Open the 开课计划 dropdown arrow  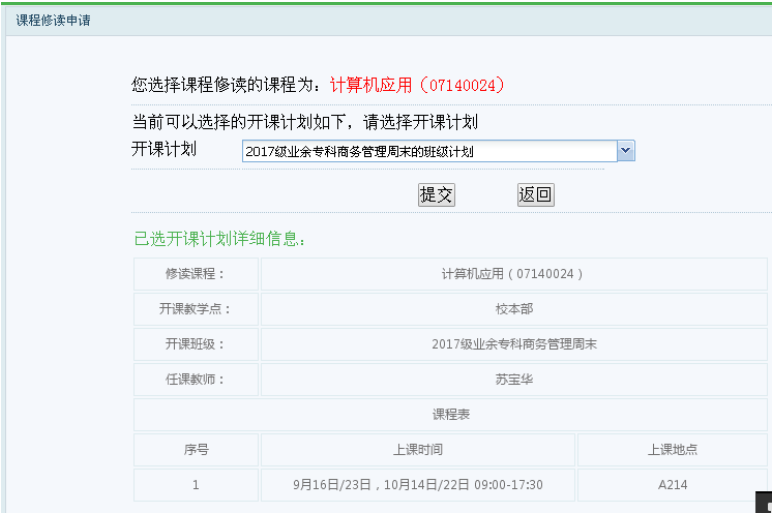coord(626,151)
